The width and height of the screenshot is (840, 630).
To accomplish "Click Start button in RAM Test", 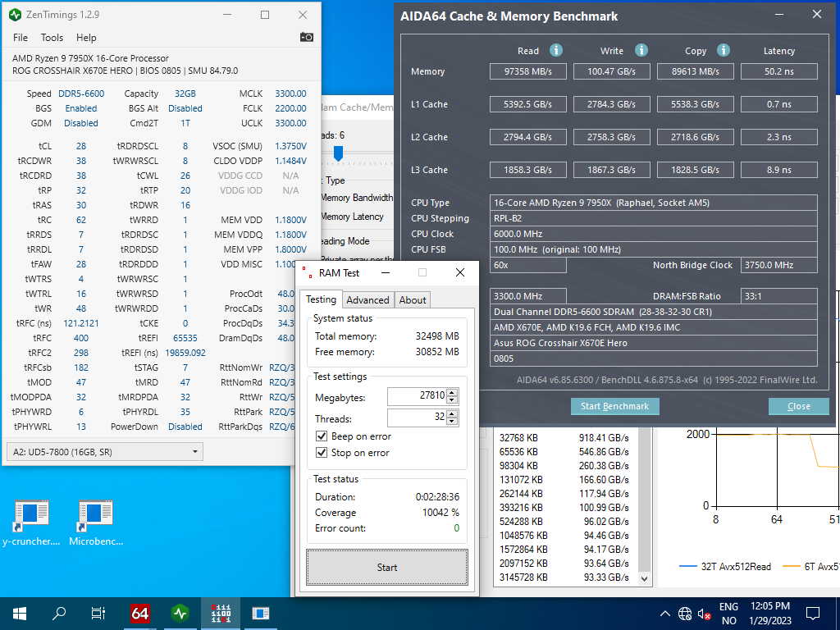I will (x=387, y=568).
